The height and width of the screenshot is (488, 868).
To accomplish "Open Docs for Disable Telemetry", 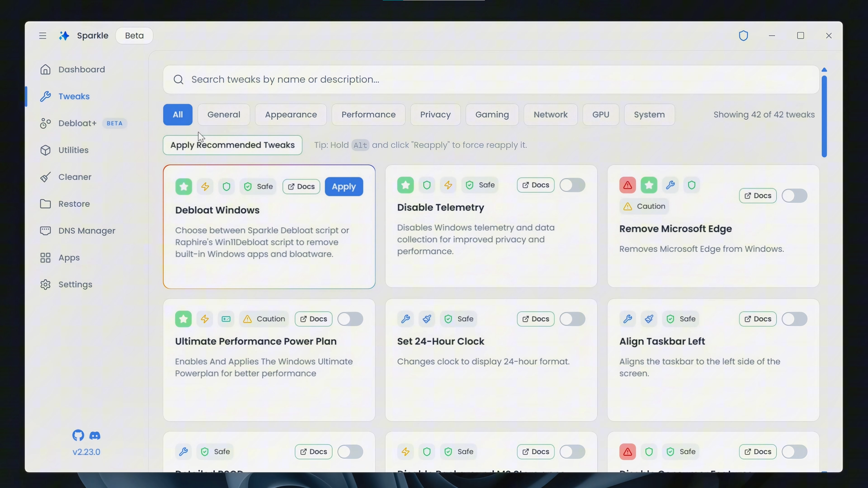I will 536,185.
